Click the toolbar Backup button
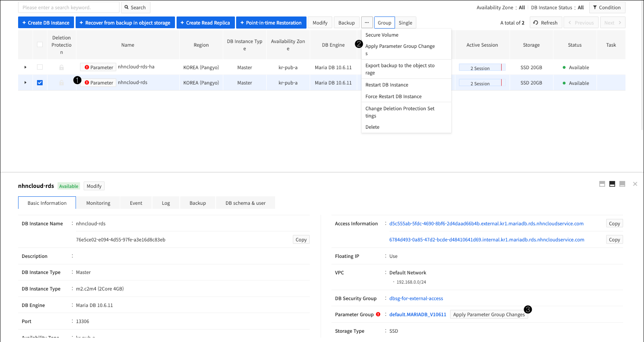644x342 pixels. [346, 23]
